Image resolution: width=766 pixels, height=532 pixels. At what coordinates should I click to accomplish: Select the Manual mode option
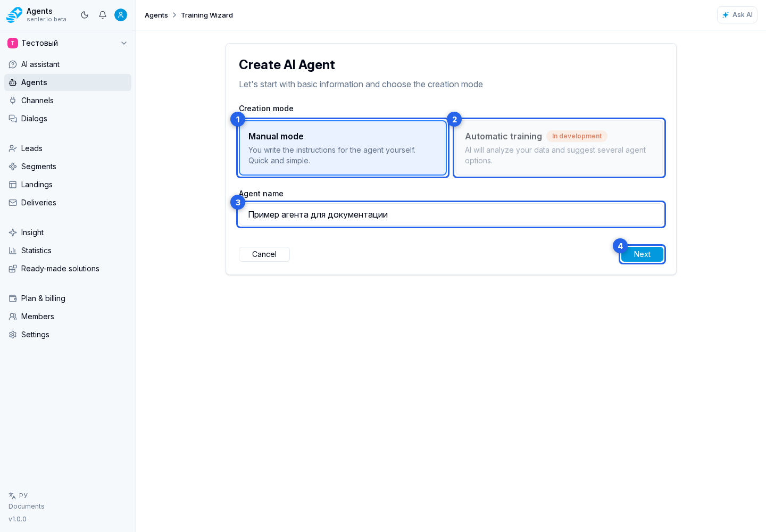click(x=343, y=148)
